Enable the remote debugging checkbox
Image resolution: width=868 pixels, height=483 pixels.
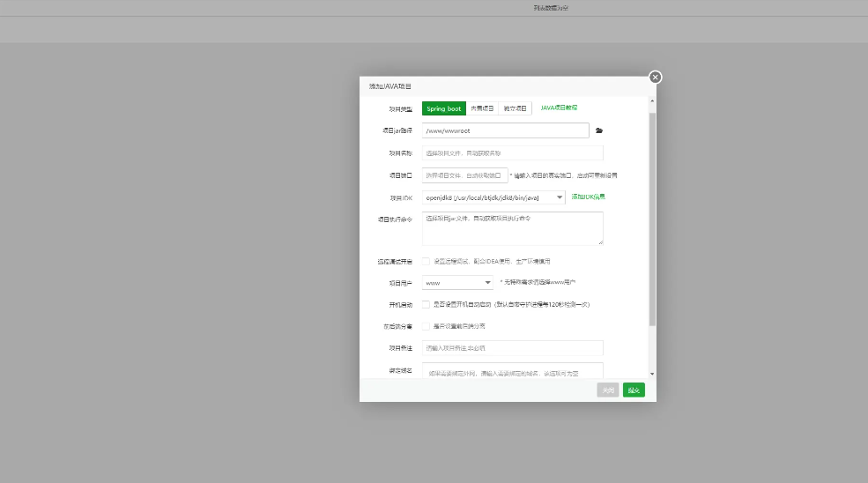click(426, 261)
